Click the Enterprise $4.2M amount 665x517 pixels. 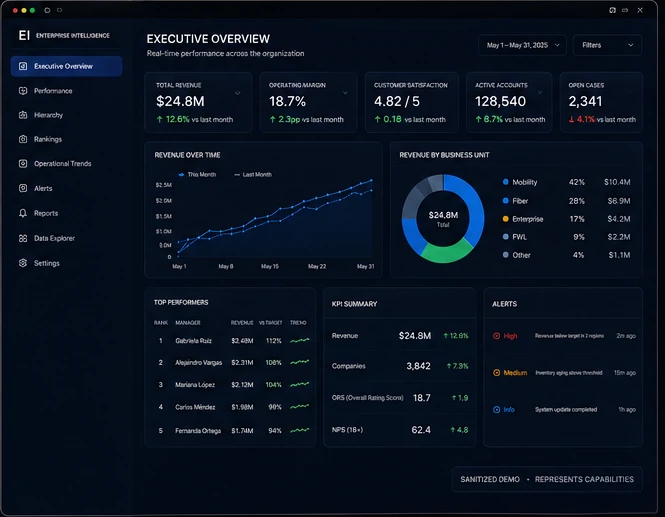(x=619, y=219)
